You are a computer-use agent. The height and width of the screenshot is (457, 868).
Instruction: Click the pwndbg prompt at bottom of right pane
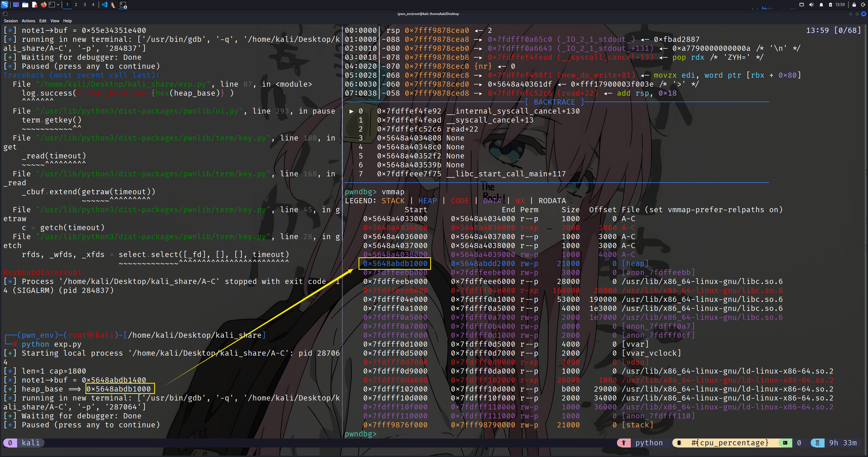(360, 434)
